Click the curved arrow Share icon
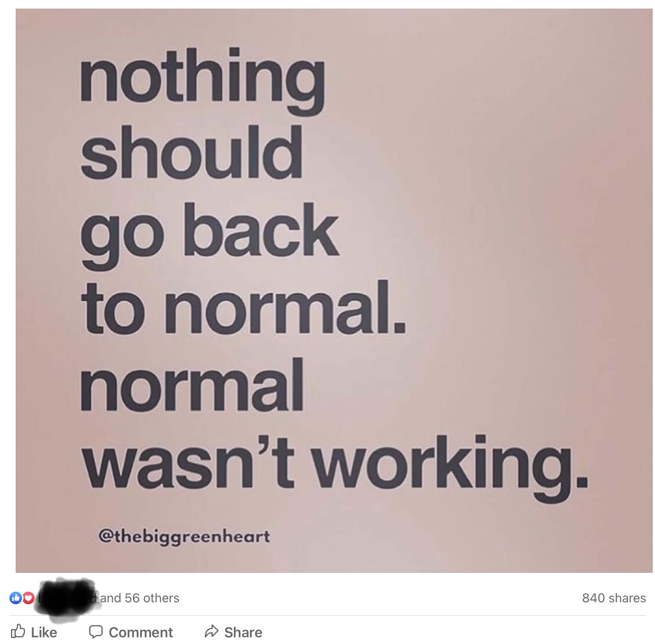 coord(212,631)
